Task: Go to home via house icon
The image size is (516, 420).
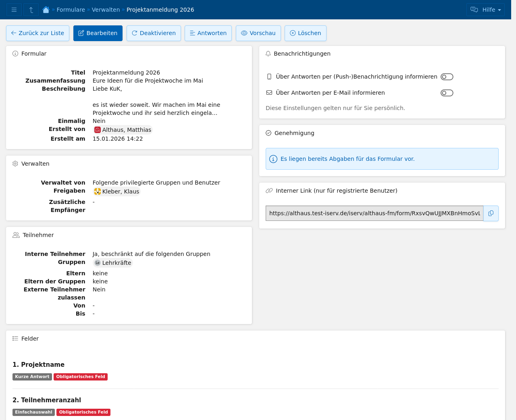Action: [46, 10]
